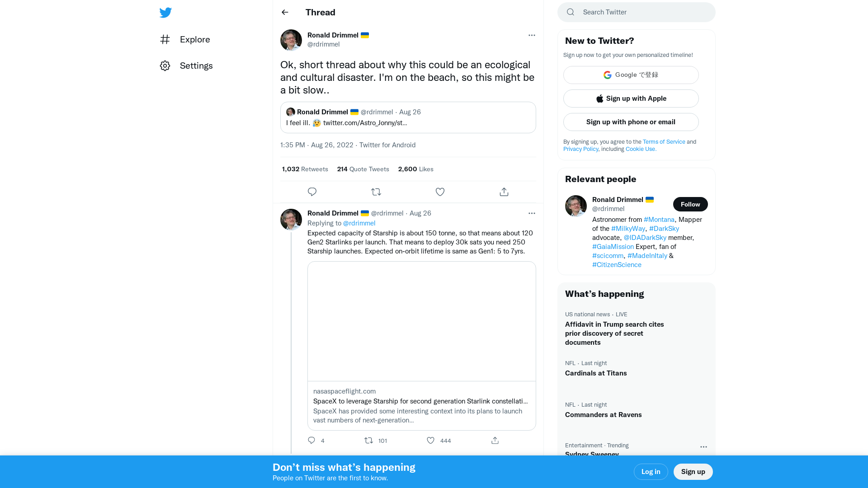The width and height of the screenshot is (868, 488).
Task: Sign up with Apple
Action: (x=631, y=98)
